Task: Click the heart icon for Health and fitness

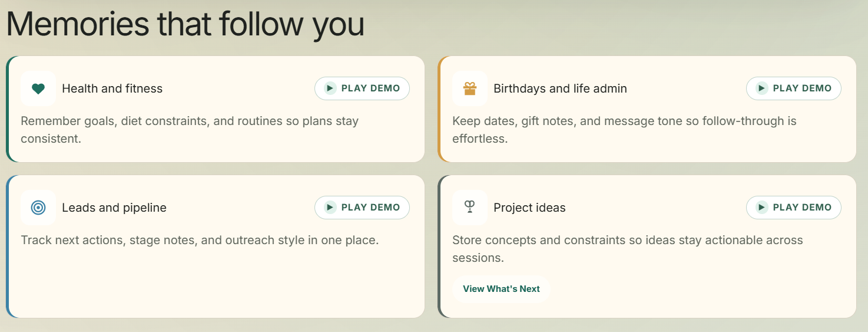Action: click(38, 88)
